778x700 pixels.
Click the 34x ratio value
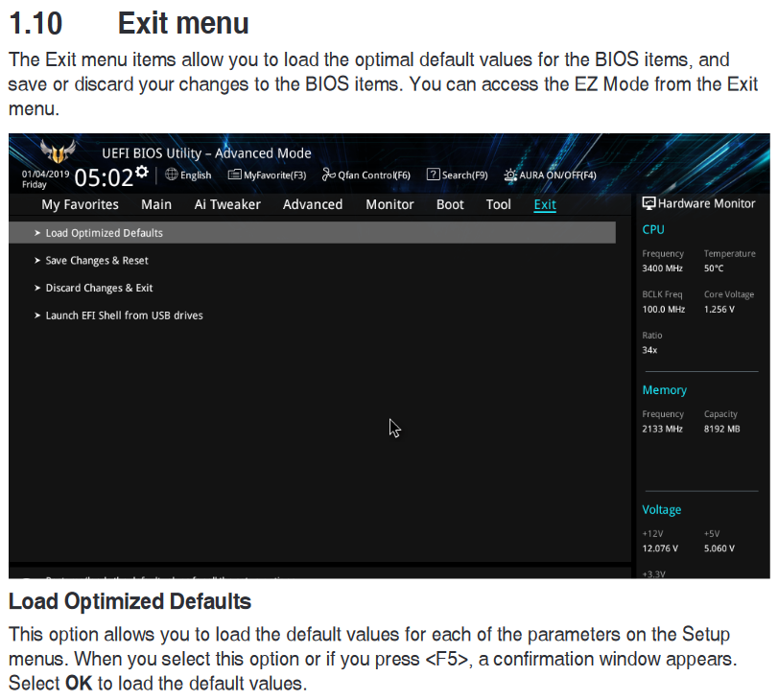pos(649,350)
